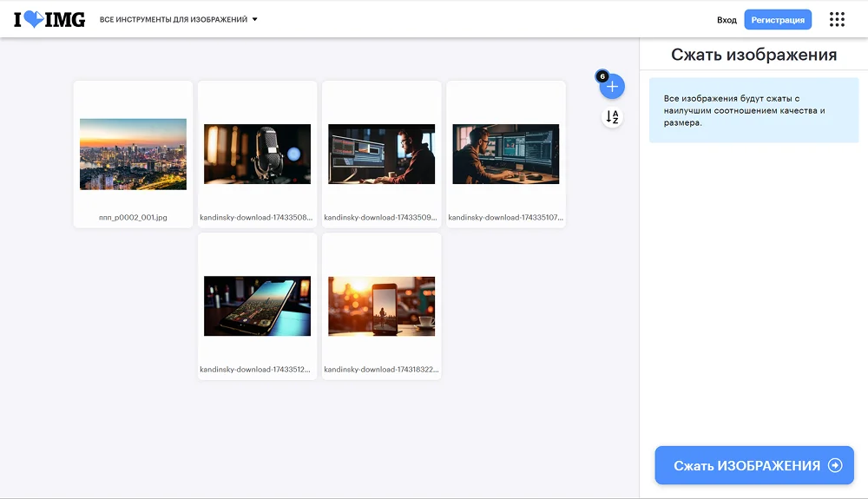Select the city skyline sunset thumbnail
868x499 pixels.
pos(133,154)
